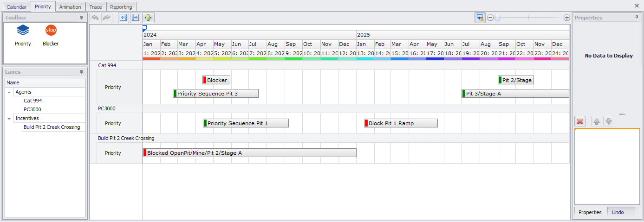
Task: Select the Priority Sequence Pit 3 bar
Action: tap(215, 94)
